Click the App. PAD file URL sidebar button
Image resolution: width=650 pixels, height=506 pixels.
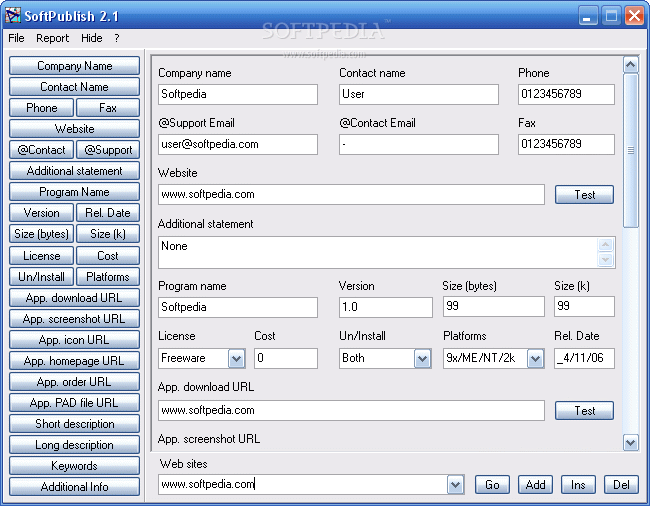(75, 403)
